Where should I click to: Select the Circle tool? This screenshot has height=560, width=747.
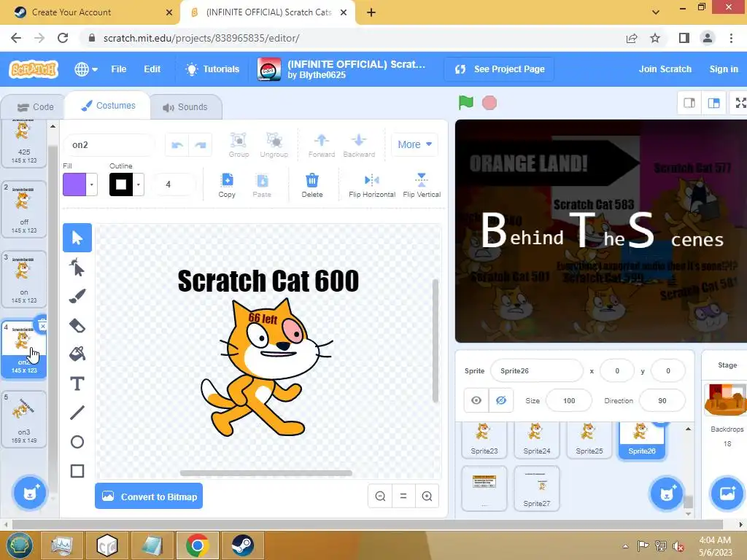77,442
